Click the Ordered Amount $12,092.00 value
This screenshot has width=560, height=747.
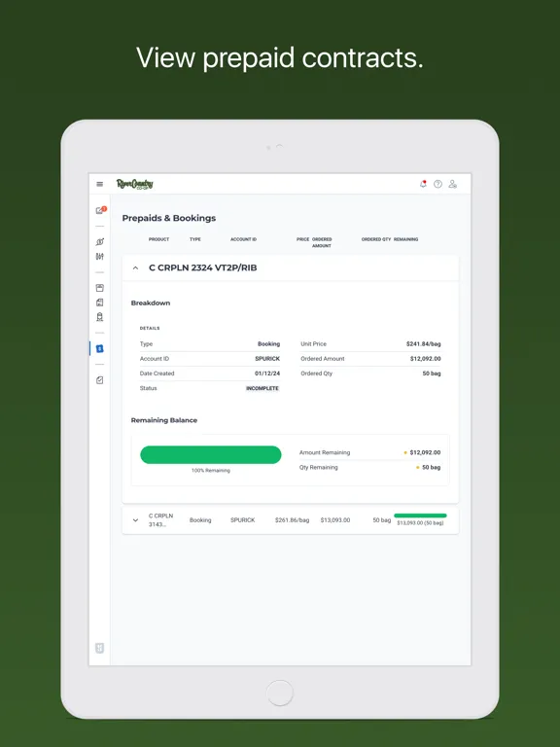pos(425,359)
